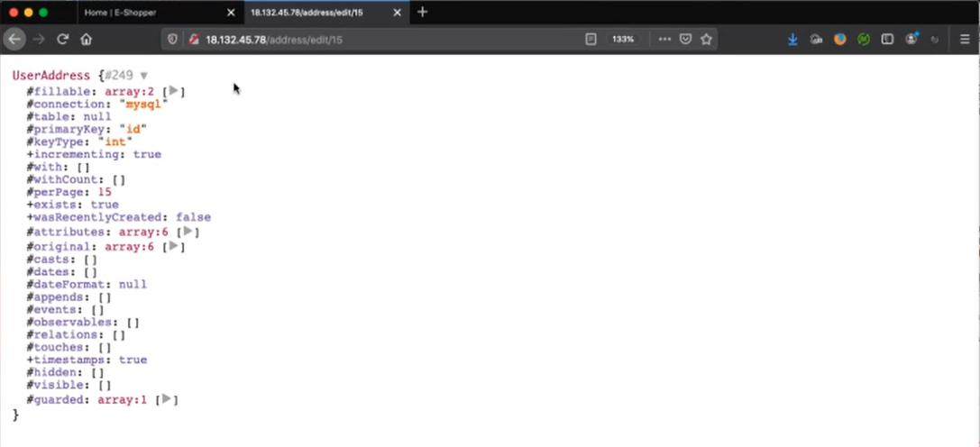Close the Home | E-Shopper tab
The image size is (980, 447).
point(231,13)
